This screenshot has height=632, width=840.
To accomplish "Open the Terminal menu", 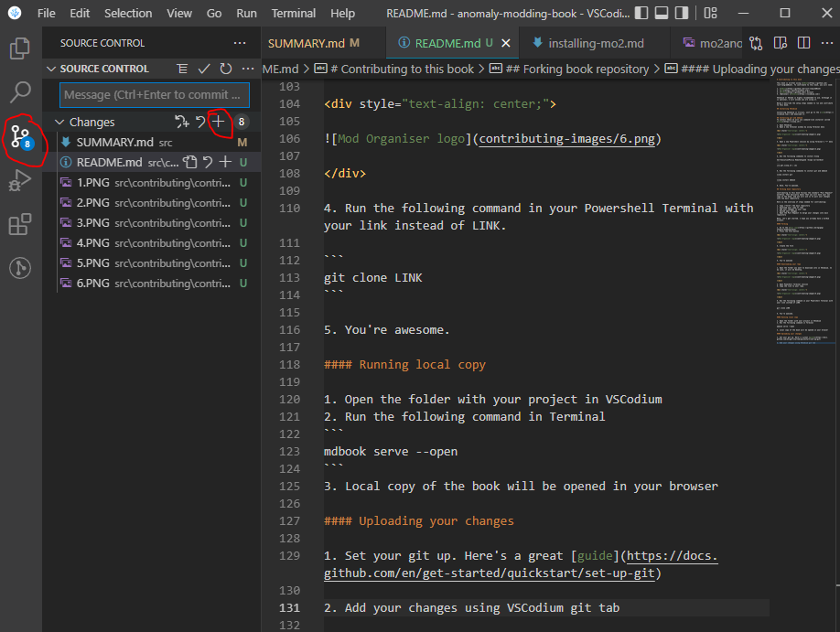I will pos(293,13).
